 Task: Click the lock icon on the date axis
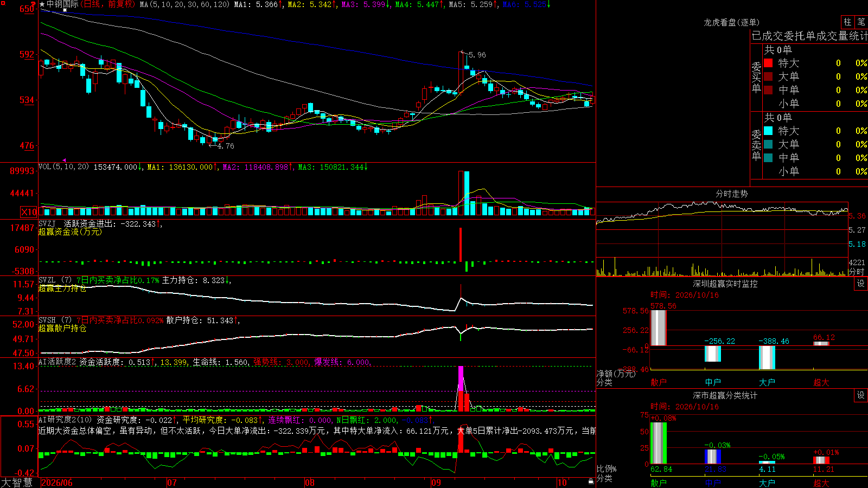tap(591, 481)
